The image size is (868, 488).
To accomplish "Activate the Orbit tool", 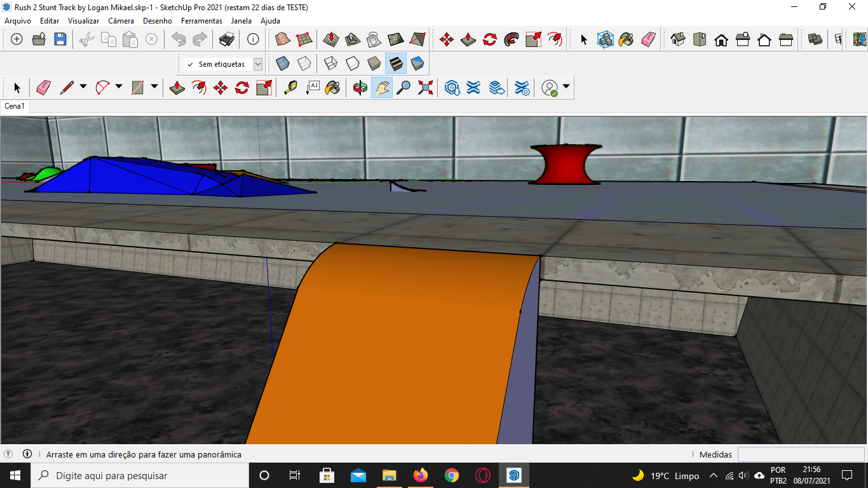I will [360, 88].
